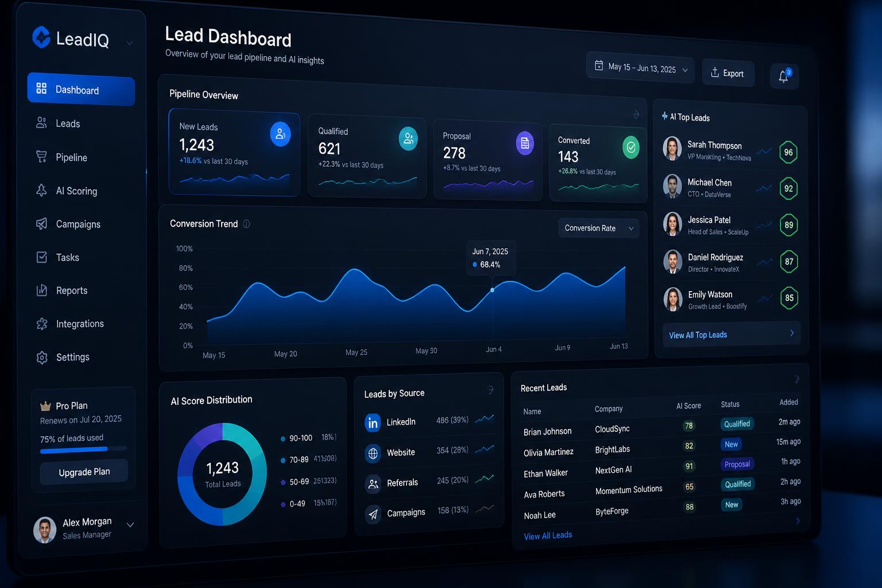Open the notifications bell icon
The height and width of the screenshot is (588, 882).
(x=784, y=76)
